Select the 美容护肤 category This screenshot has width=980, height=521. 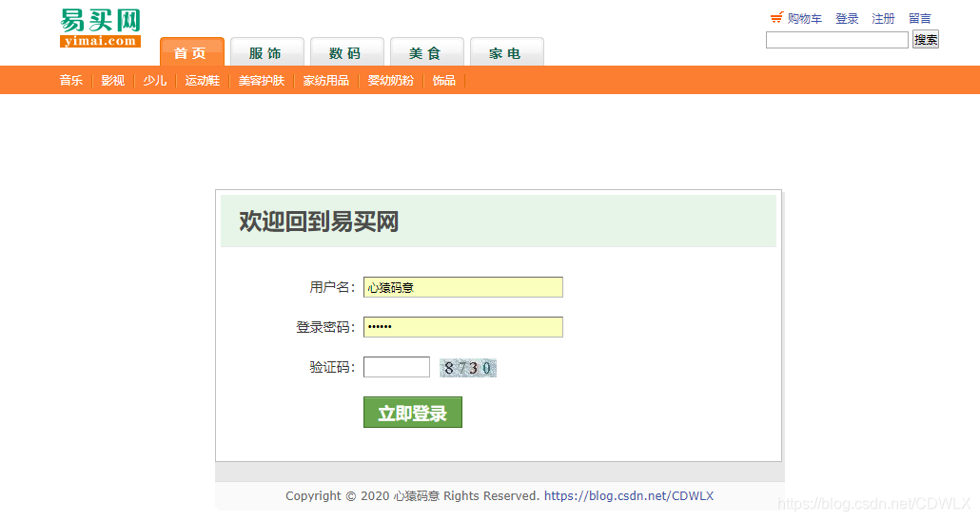coord(262,81)
